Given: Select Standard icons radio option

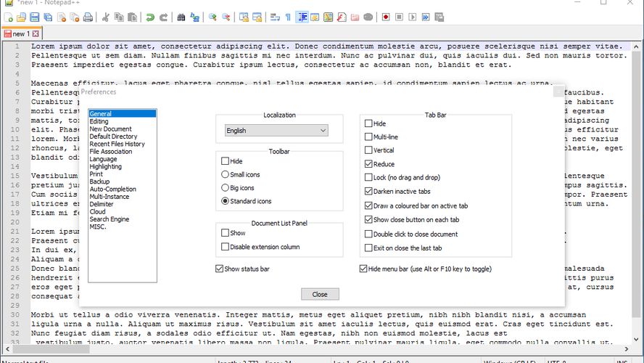Looking at the screenshot, I should pos(225,201).
